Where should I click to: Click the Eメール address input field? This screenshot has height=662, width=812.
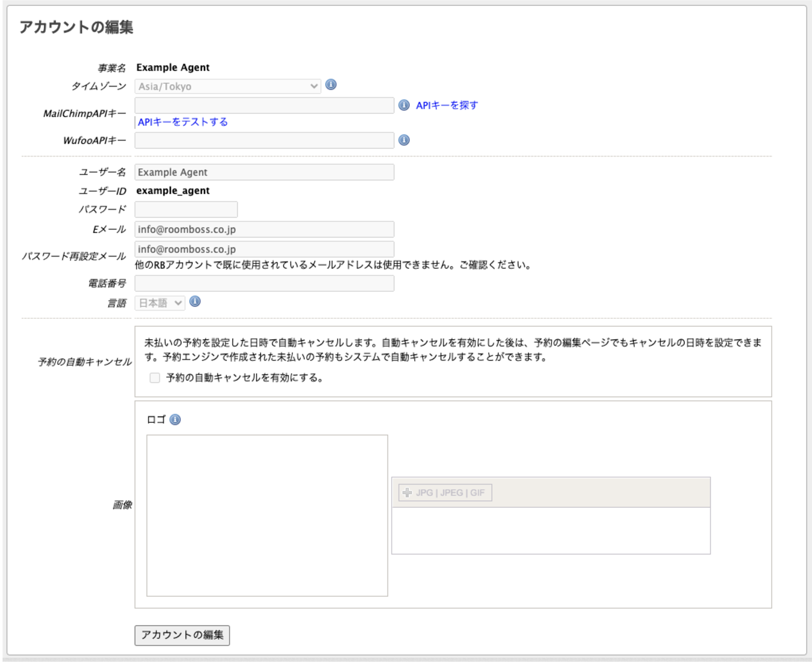264,229
